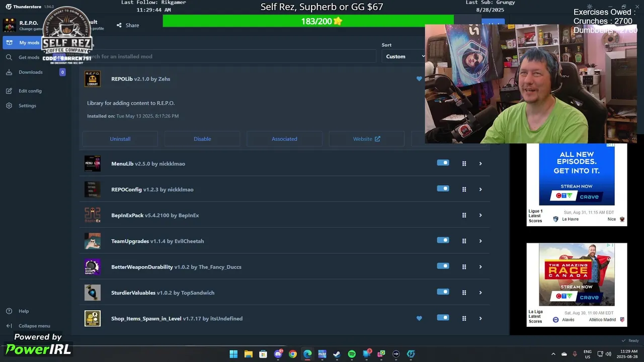The height and width of the screenshot is (362, 644).
Task: Click BepInExPack row drag handle icon
Action: pyautogui.click(x=464, y=215)
